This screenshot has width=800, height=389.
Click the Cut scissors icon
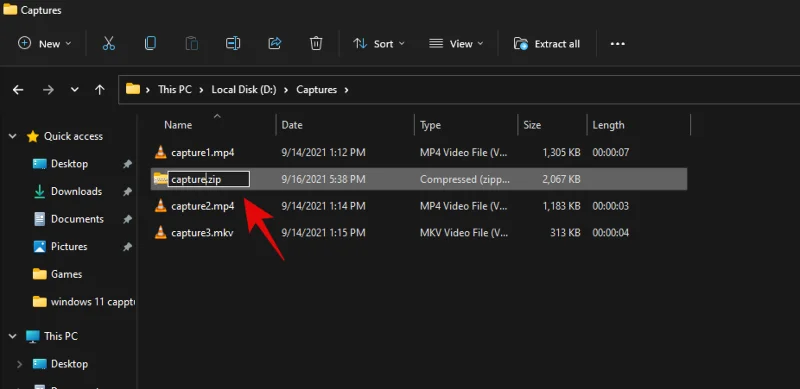(x=109, y=44)
